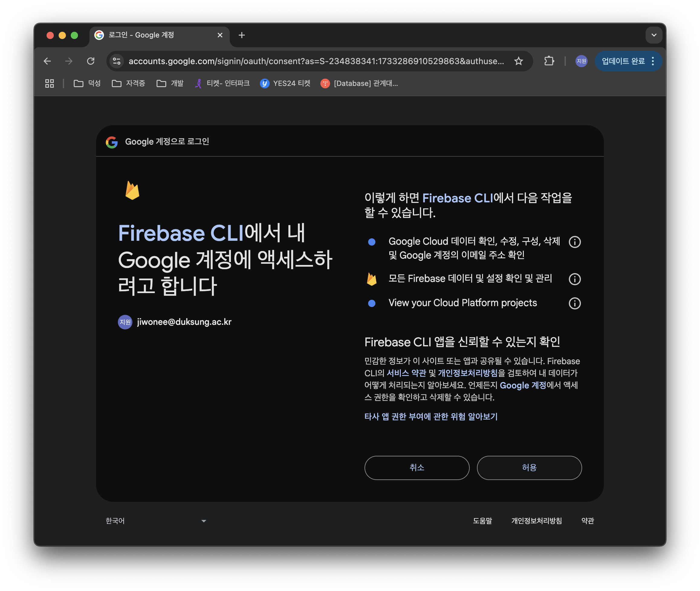This screenshot has height=591, width=700.
Task: Expand the 한국어 language dropdown
Action: pos(156,521)
